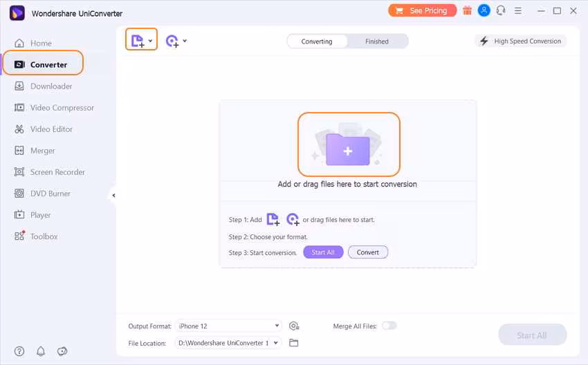The image size is (588, 365).
Task: Click the Video Compressor sidebar icon
Action: (19, 108)
